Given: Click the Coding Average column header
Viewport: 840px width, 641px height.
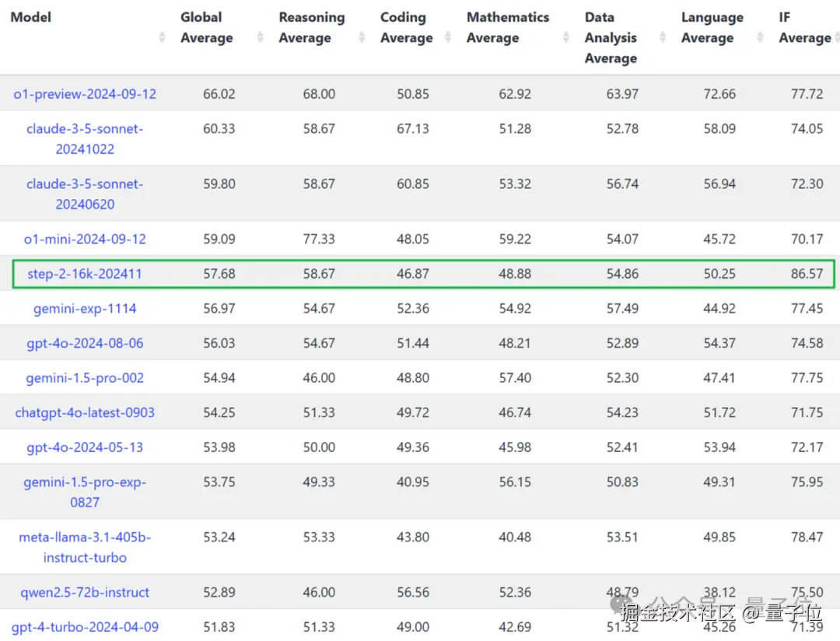Looking at the screenshot, I should tap(407, 27).
